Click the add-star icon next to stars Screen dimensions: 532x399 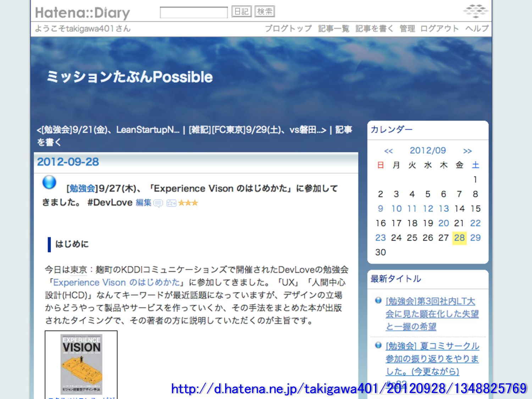click(x=171, y=203)
